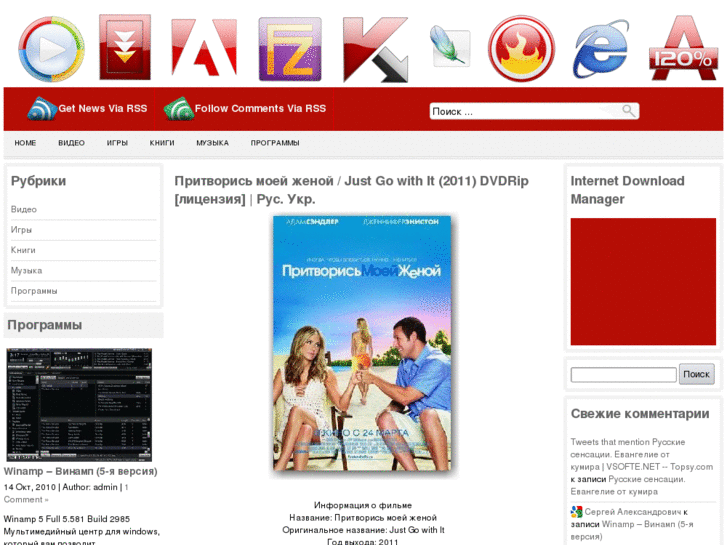Go to HOME in navigation bar

25,143
